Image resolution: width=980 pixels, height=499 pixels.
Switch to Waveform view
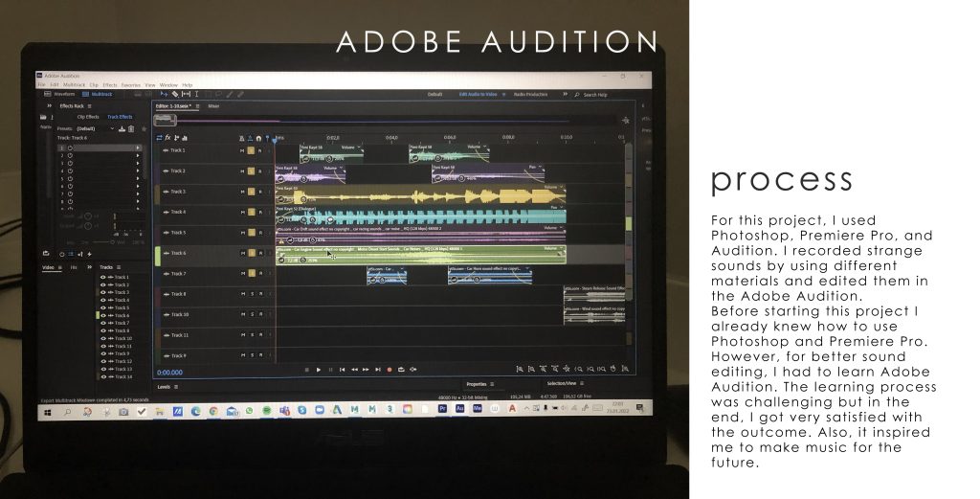pyautogui.click(x=62, y=94)
